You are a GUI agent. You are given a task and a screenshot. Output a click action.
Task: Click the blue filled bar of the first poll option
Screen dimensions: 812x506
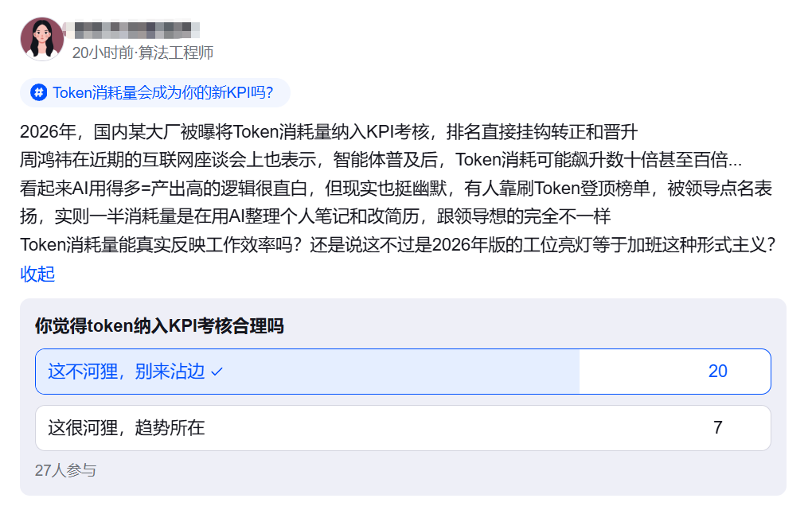pos(398,372)
